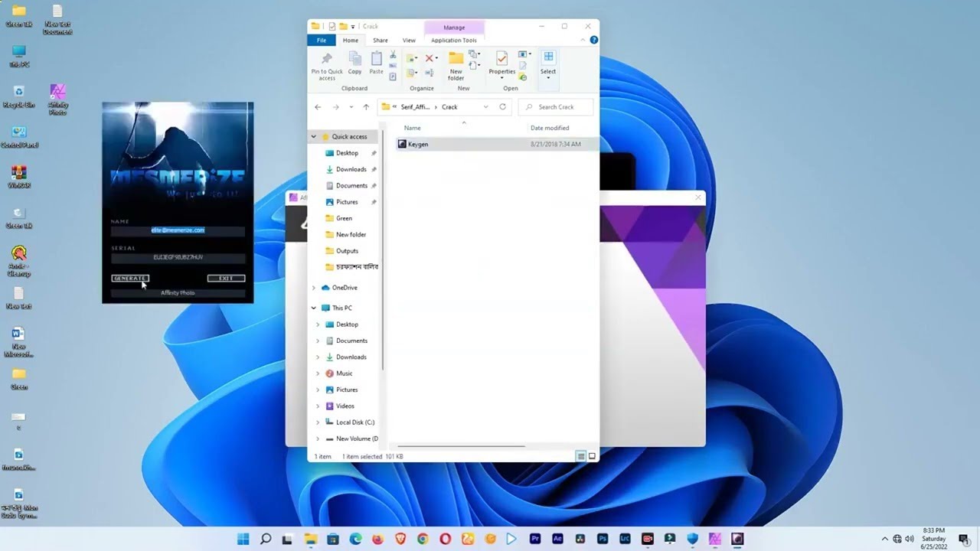This screenshot has width=980, height=551.
Task: Open the Select dropdown in ribbon
Action: (548, 78)
